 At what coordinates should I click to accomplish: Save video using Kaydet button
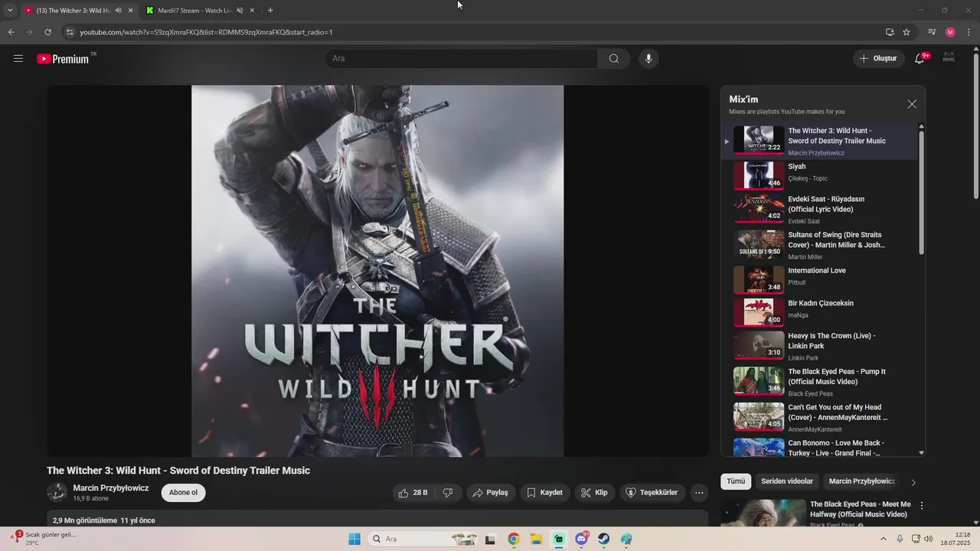544,493
